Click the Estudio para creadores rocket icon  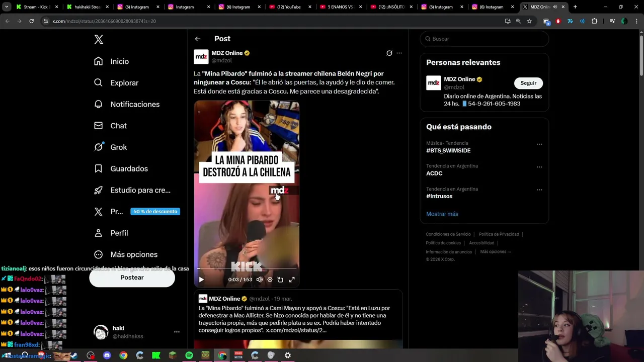(x=99, y=190)
